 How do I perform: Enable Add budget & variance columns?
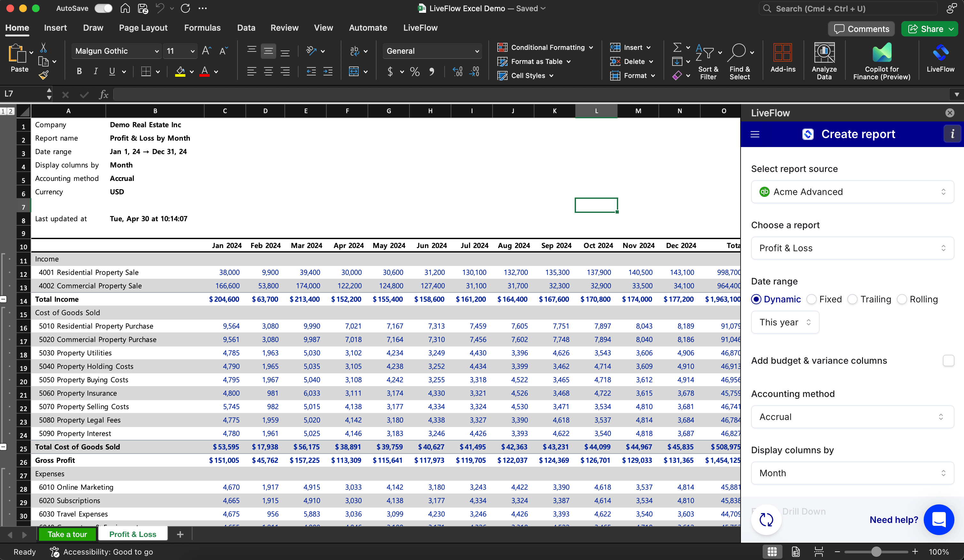click(x=948, y=361)
